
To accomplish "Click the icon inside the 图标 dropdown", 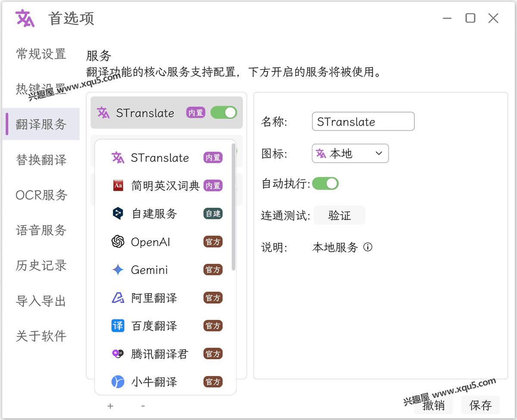I will point(321,153).
